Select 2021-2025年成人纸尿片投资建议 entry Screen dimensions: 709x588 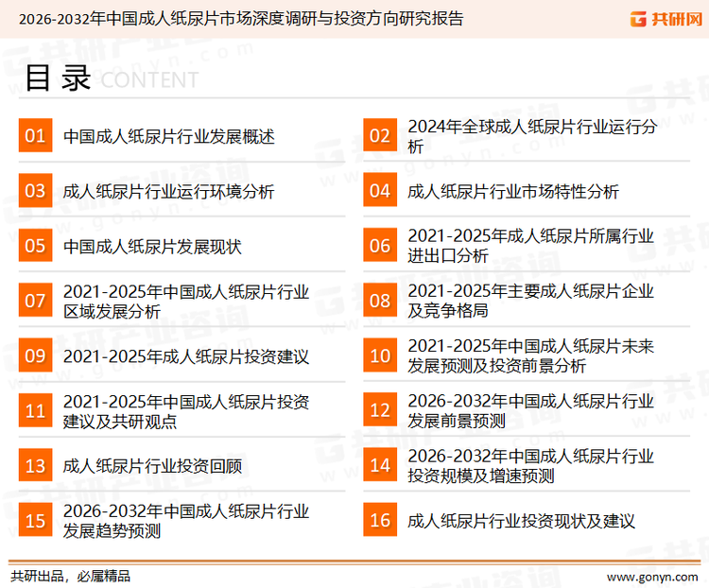tap(186, 356)
